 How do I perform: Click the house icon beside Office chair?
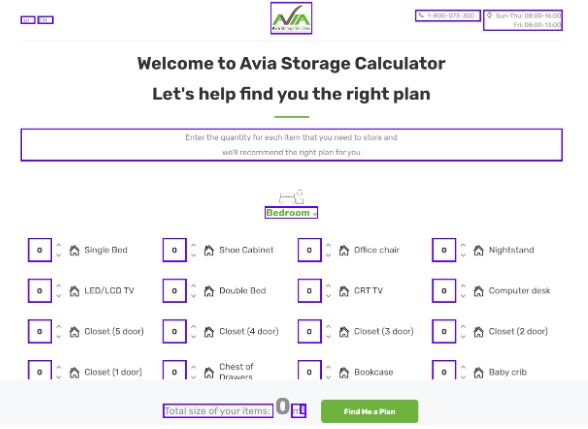coord(344,250)
